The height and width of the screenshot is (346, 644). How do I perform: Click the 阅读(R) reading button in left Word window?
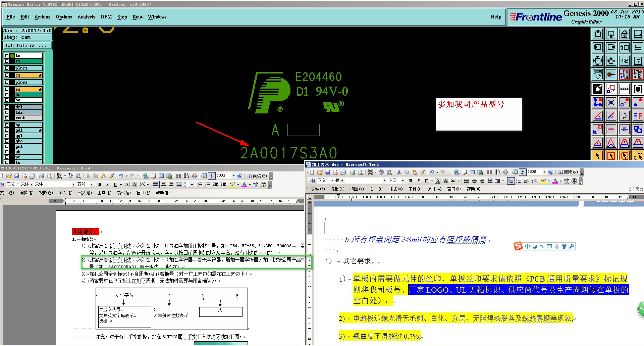pyautogui.click(x=257, y=176)
